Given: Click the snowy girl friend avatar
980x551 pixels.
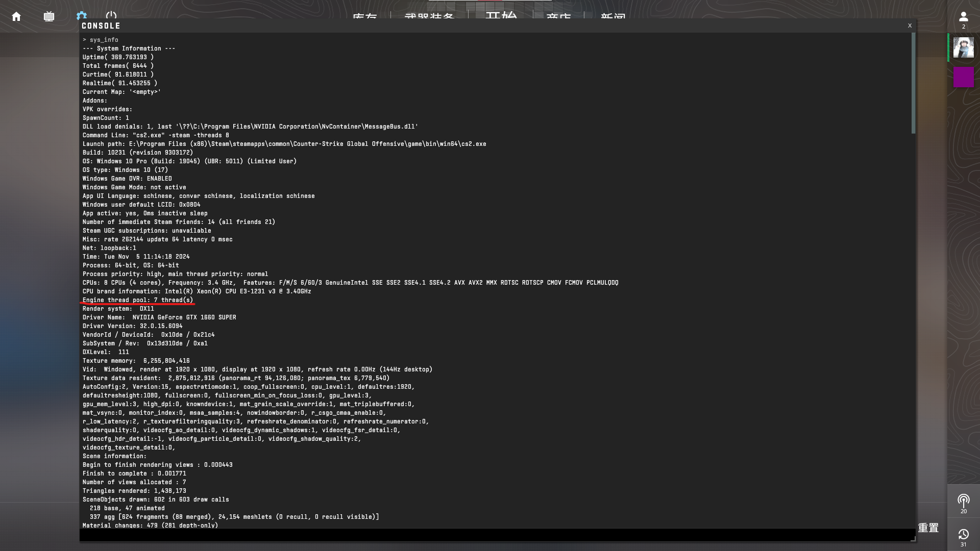Looking at the screenshot, I should pyautogui.click(x=963, y=47).
